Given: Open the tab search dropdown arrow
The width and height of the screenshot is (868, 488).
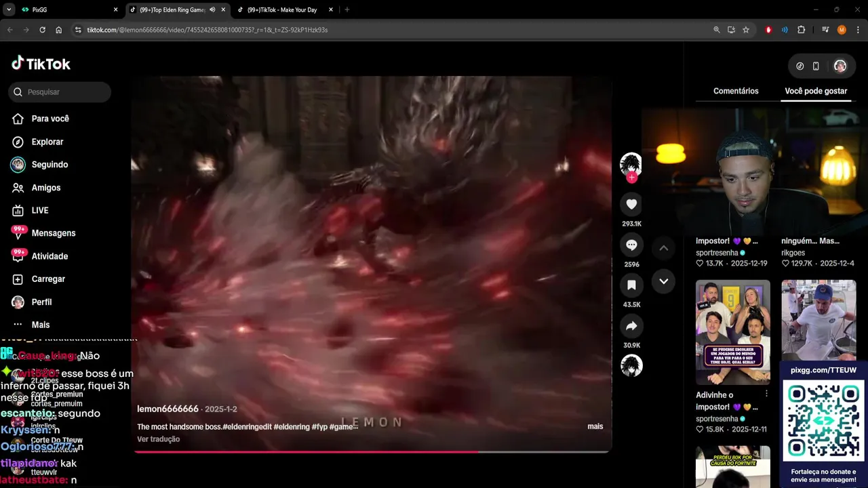Looking at the screenshot, I should tap(9, 9).
